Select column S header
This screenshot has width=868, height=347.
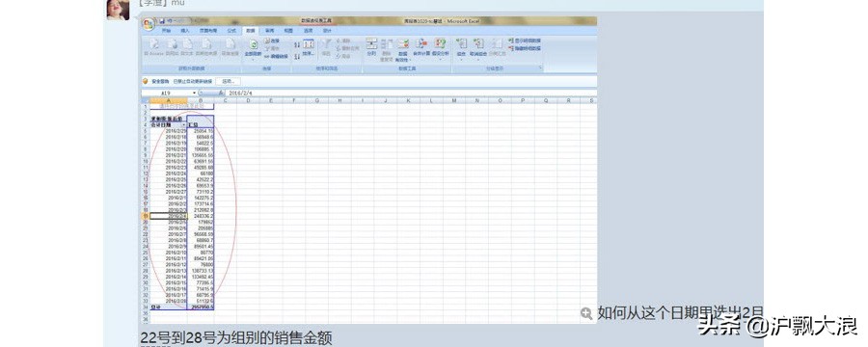[x=590, y=100]
